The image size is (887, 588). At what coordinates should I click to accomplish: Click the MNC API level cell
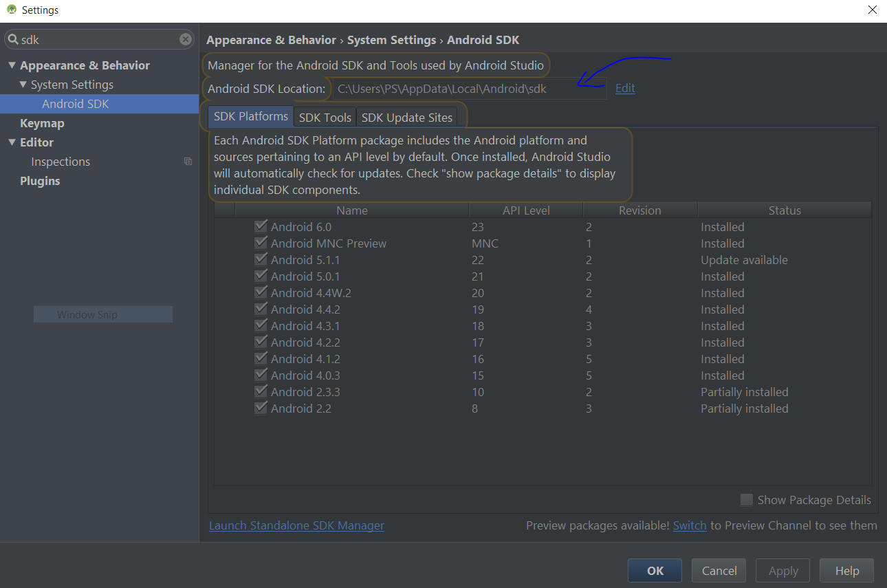pyautogui.click(x=485, y=243)
